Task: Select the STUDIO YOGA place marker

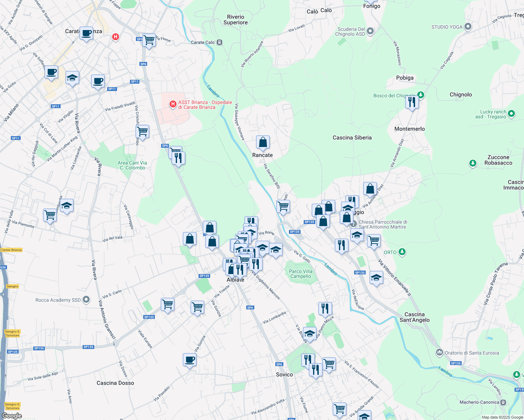Action: tap(467, 26)
